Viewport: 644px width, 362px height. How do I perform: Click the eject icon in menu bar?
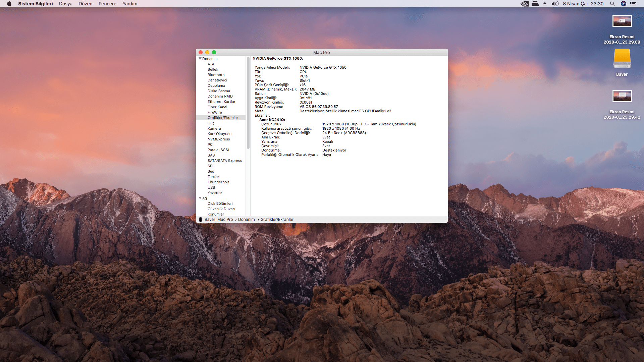pos(545,4)
